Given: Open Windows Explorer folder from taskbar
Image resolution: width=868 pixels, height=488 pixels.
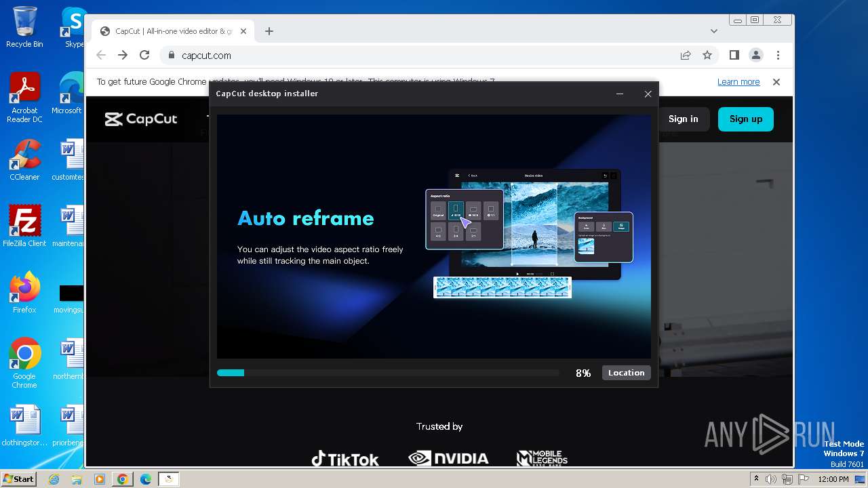Looking at the screenshot, I should coord(77,479).
